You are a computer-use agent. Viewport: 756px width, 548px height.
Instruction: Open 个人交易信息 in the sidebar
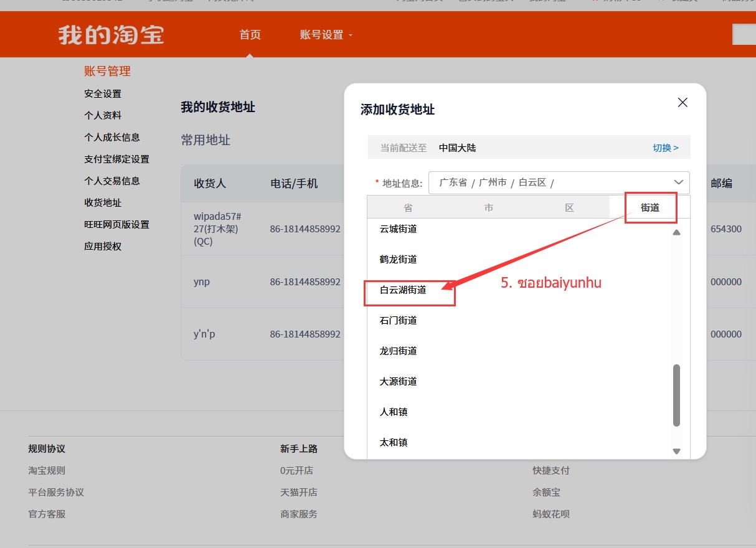pos(112,181)
